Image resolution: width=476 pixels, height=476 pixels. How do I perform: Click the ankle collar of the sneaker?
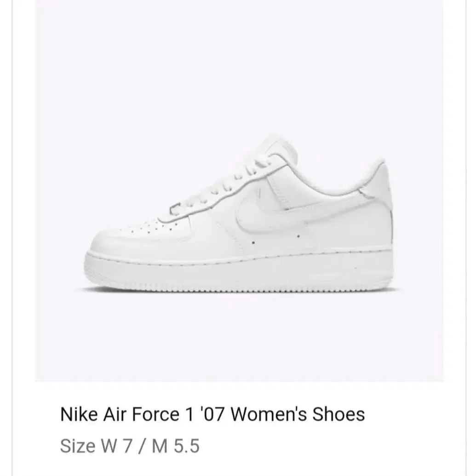[331, 179]
